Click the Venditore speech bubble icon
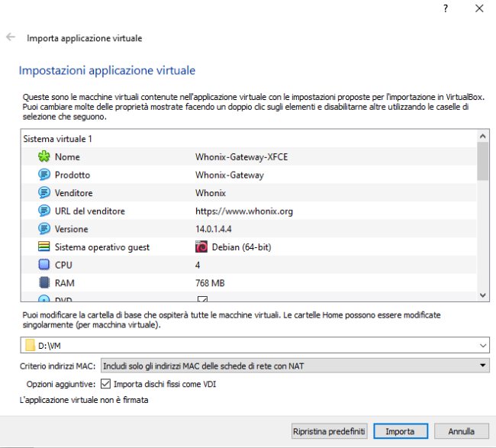Screen dimensions: 496x448 point(43,193)
